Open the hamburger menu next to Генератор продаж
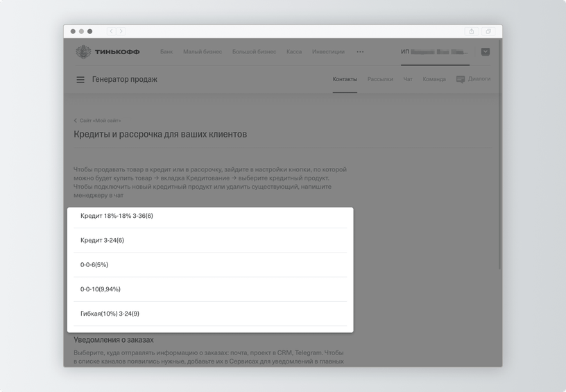 tap(80, 79)
